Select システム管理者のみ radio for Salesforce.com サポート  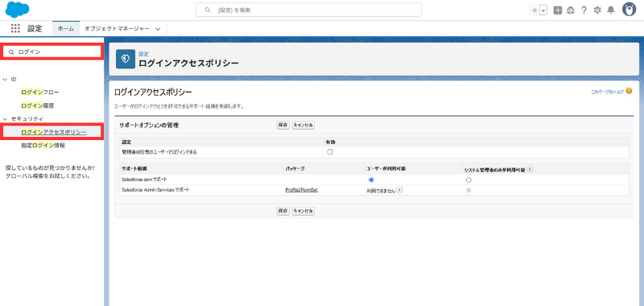coord(469,180)
